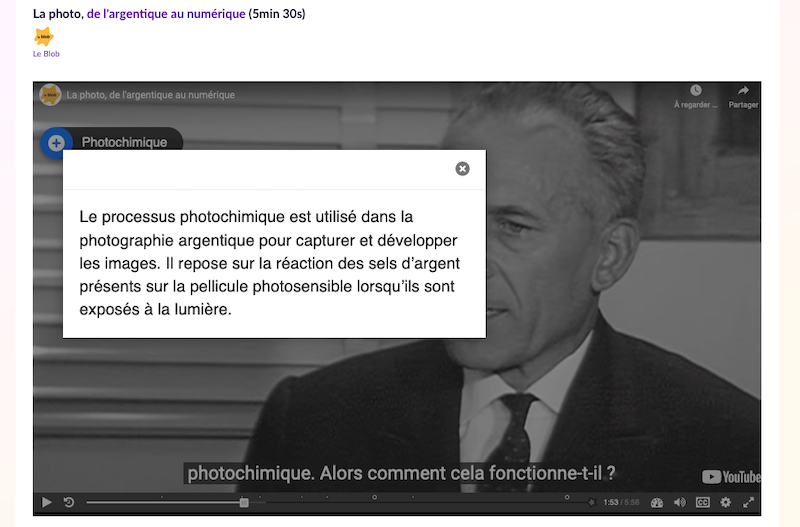Open the video title link in the player
800x527 pixels.
151,95
